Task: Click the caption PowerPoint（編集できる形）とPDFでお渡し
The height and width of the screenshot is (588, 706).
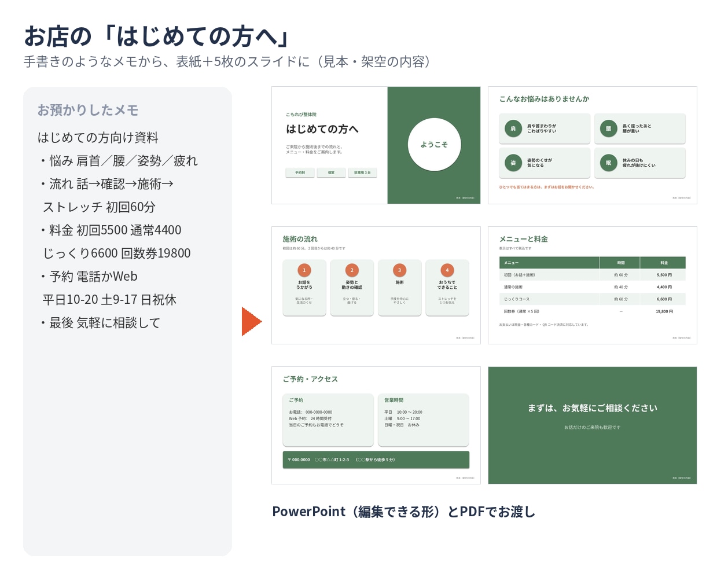Action: (404, 512)
